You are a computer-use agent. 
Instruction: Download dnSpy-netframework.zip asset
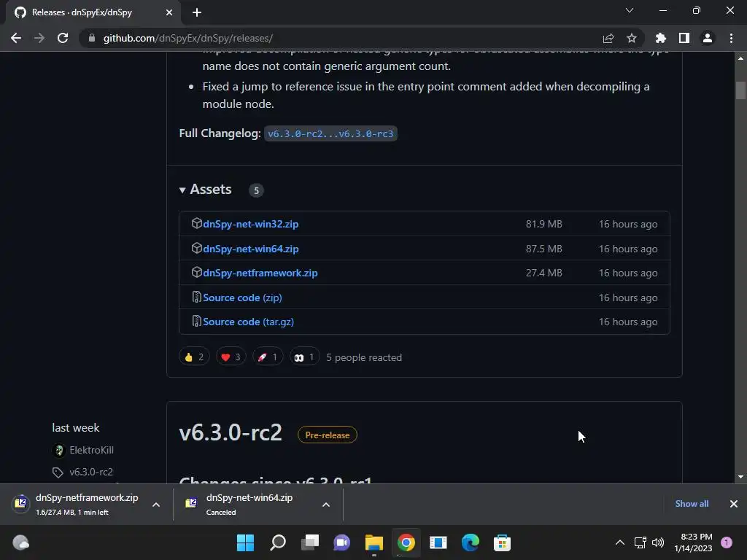click(260, 273)
